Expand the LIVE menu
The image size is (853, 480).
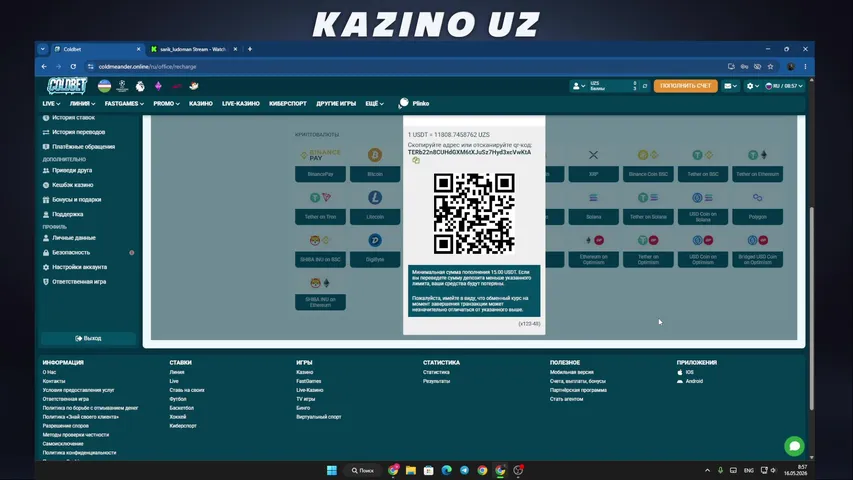51,103
